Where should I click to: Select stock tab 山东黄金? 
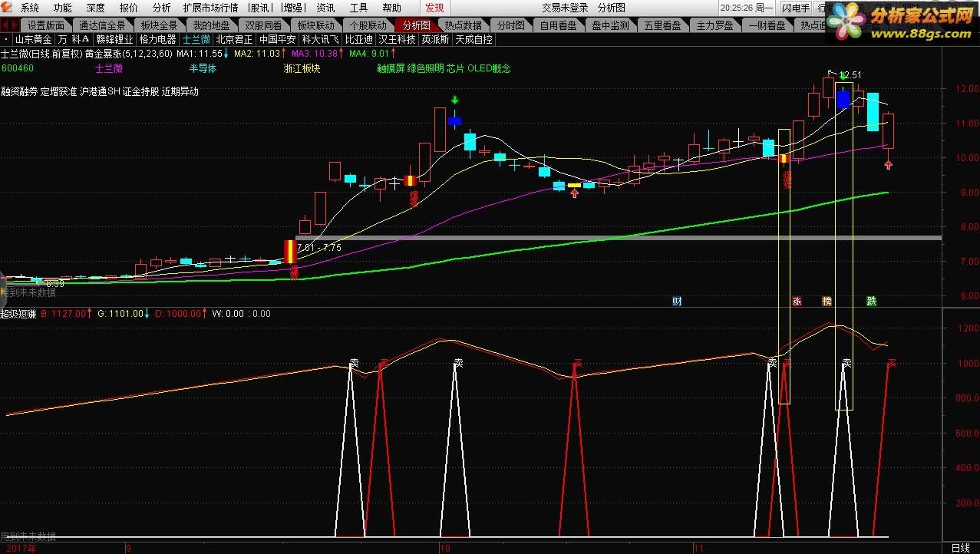34,39
